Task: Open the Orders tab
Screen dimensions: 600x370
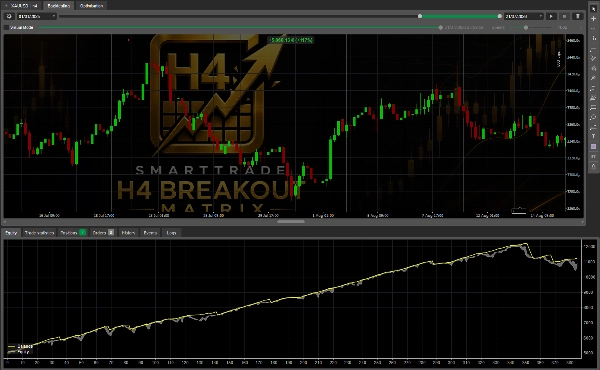Action: pos(103,233)
